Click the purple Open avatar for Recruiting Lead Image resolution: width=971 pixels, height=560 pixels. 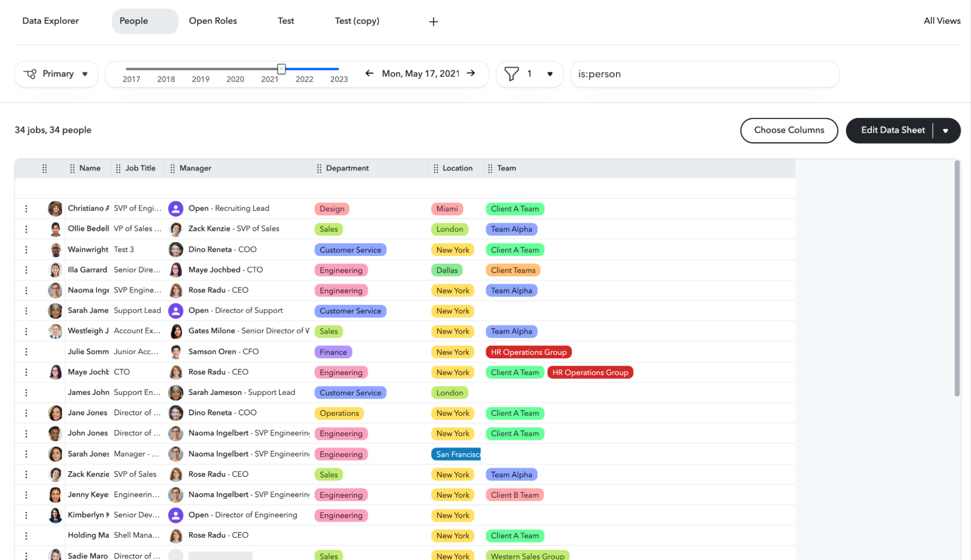tap(176, 208)
